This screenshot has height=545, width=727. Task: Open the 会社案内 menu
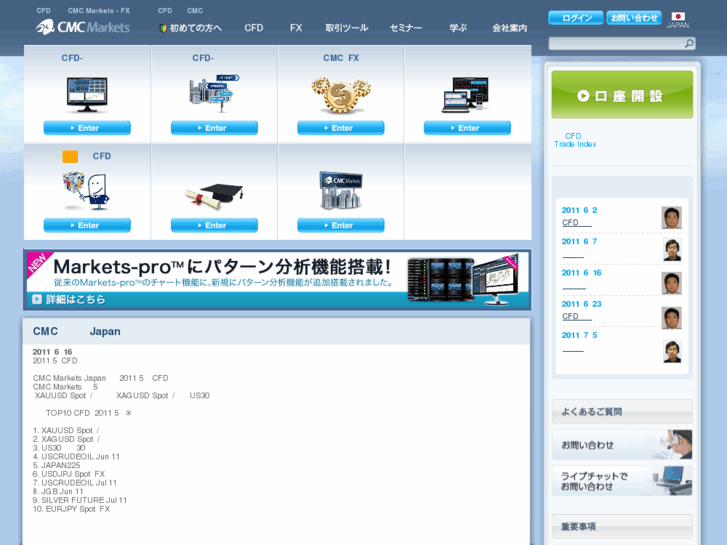[x=510, y=28]
